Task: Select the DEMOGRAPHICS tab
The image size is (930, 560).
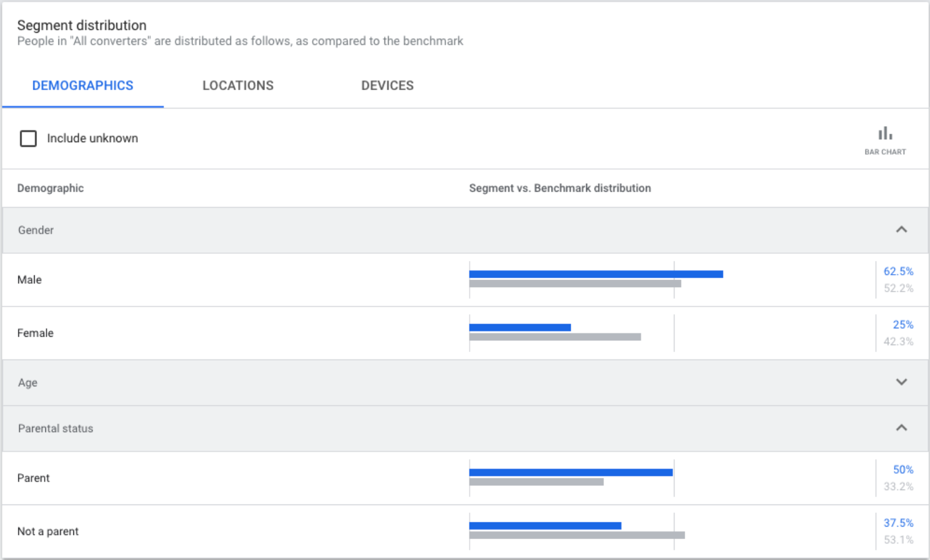Action: [x=83, y=85]
